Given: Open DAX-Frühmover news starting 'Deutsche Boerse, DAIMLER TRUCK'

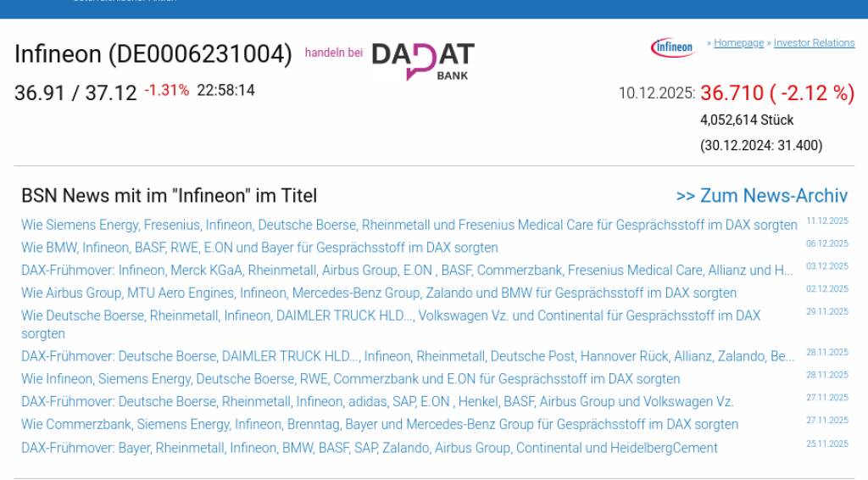Looking at the screenshot, I should [x=407, y=356].
